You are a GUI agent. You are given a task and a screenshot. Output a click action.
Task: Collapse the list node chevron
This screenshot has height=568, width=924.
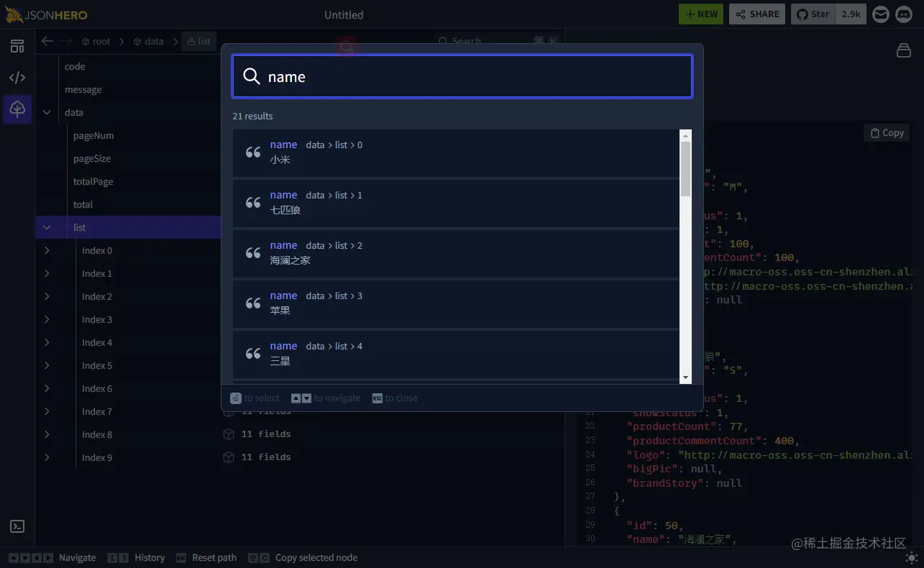pyautogui.click(x=47, y=227)
